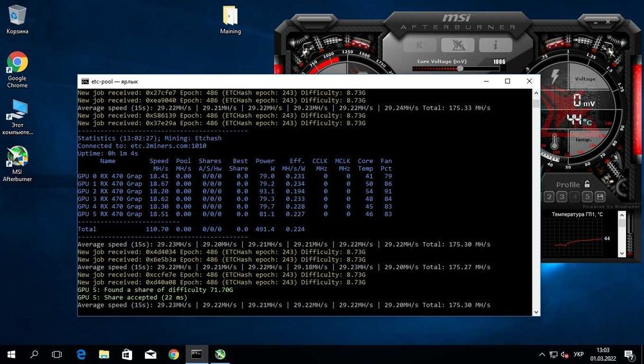Launch MSI Afterburner desktop shortcut
Image resolution: width=644 pixels, height=364 pixels.
17,164
